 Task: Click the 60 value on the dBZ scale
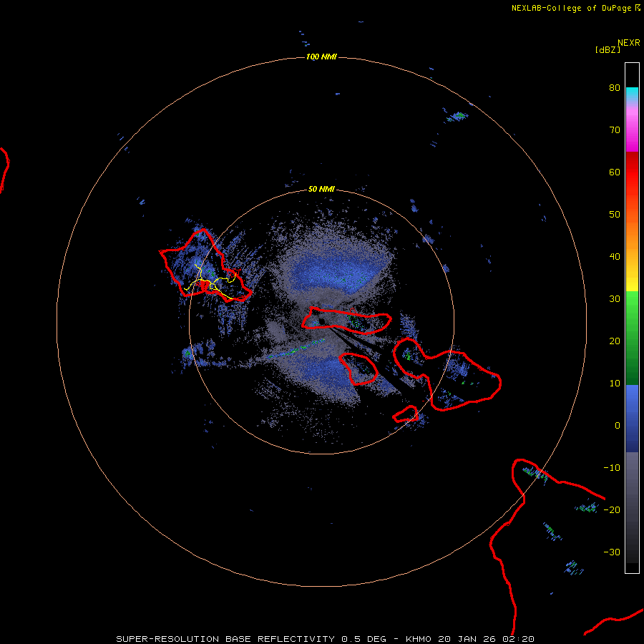[x=615, y=172]
